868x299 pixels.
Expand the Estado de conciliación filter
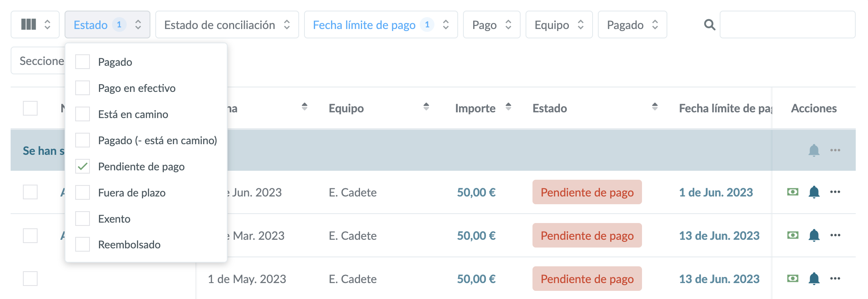pos(227,25)
